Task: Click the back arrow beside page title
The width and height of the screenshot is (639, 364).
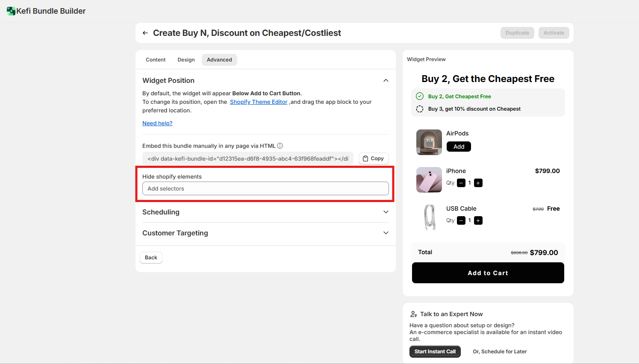Action: [x=145, y=33]
